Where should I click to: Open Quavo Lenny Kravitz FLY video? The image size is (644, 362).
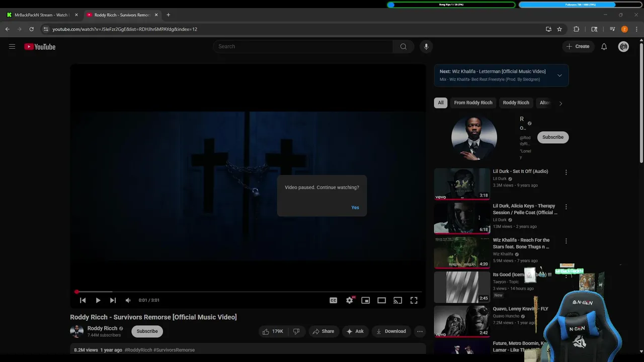coord(462,322)
